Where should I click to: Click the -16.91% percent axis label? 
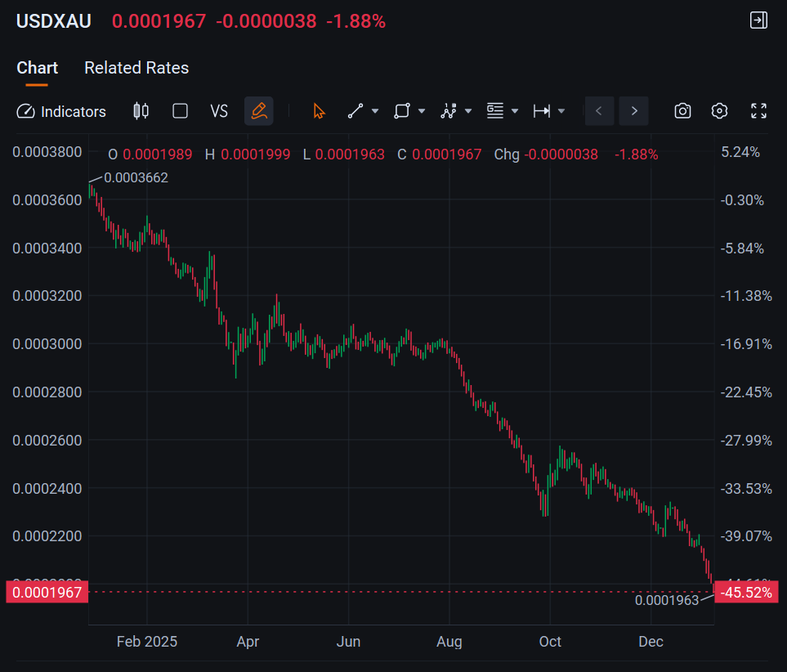[746, 344]
